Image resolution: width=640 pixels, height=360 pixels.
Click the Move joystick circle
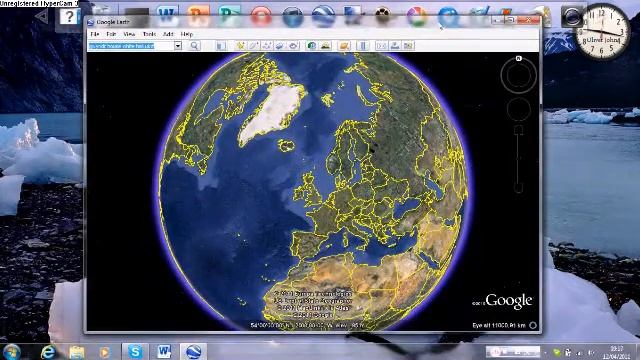pyautogui.click(x=519, y=109)
